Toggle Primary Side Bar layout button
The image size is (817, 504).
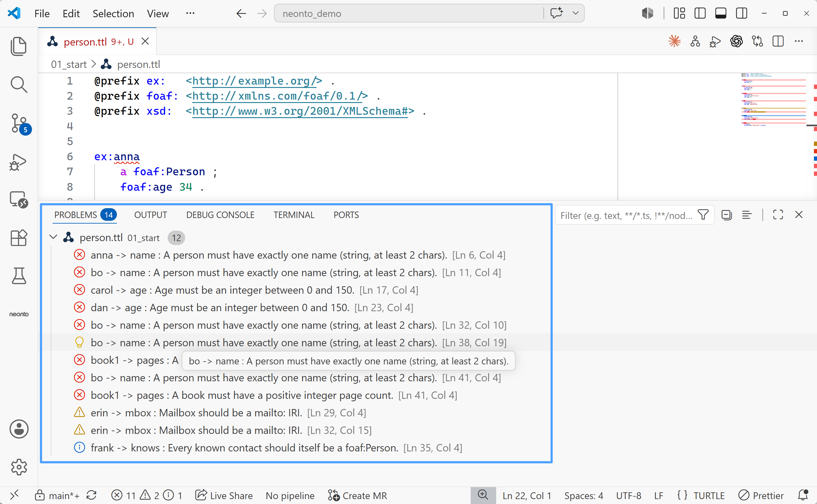[x=700, y=13]
